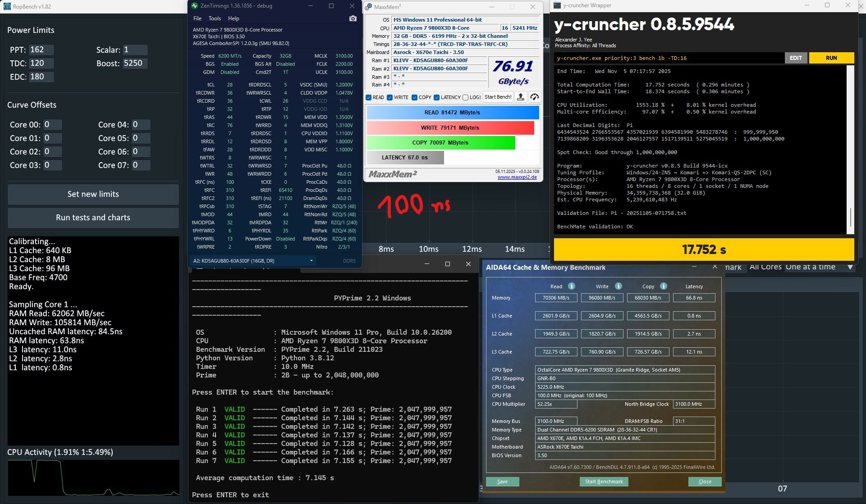Uncheck the READ test checkbox
866x504 pixels.
pyautogui.click(x=369, y=97)
